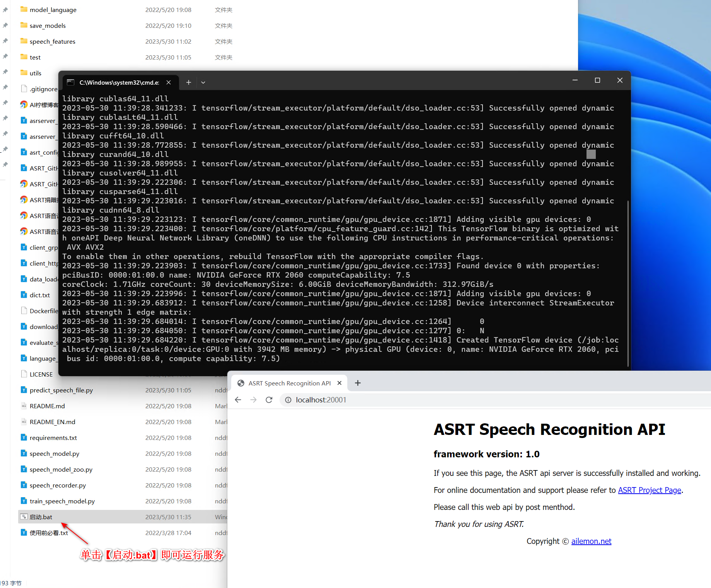Screen dimensions: 711x588
Task: Click the cmd.exe terminal tab icon
Action: pos(70,82)
